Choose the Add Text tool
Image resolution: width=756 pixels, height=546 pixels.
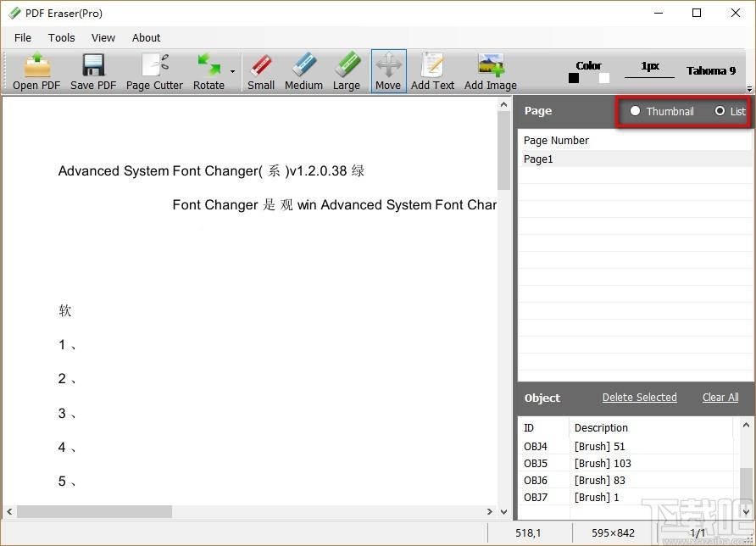pyautogui.click(x=432, y=71)
